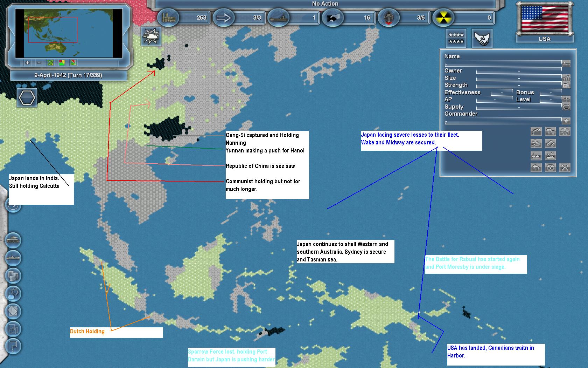Click the ship transport counter showing 1
This screenshot has height=368, width=588.
point(293,18)
